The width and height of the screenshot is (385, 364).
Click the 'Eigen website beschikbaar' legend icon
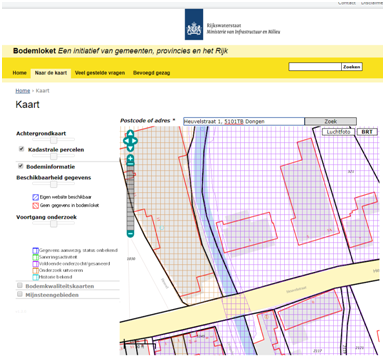(36, 197)
